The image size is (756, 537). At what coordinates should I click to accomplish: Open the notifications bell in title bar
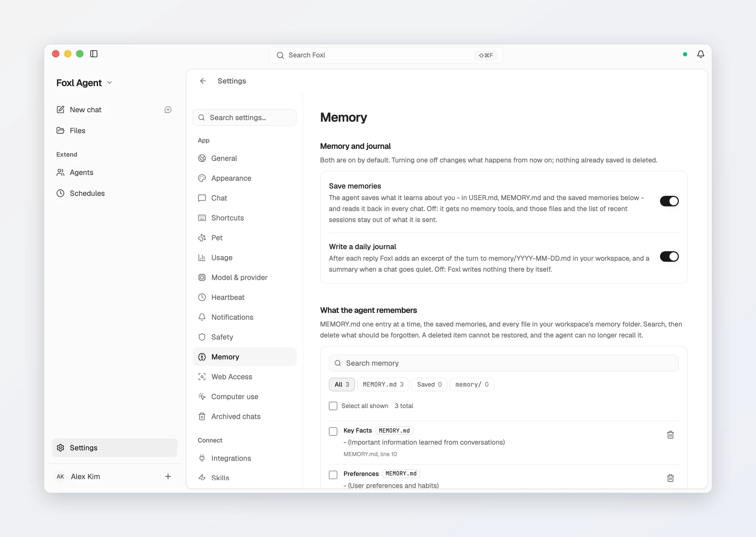coord(701,54)
